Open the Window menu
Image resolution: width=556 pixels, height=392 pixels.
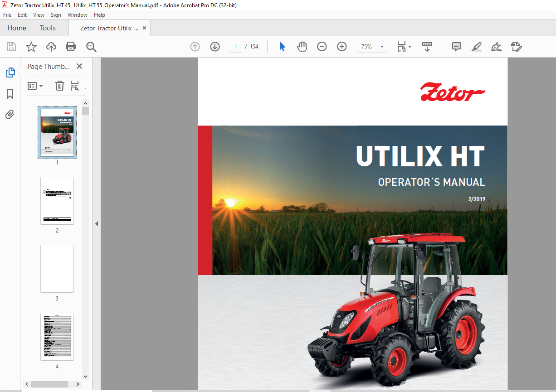click(78, 15)
